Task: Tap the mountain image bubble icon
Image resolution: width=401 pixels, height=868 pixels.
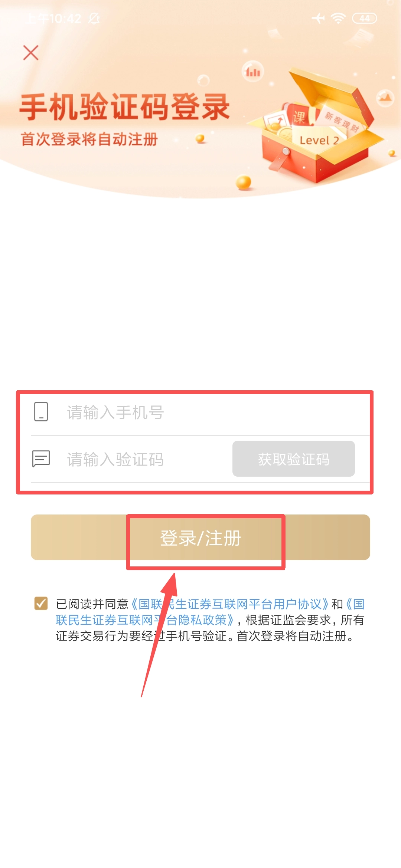Action: 385,98
